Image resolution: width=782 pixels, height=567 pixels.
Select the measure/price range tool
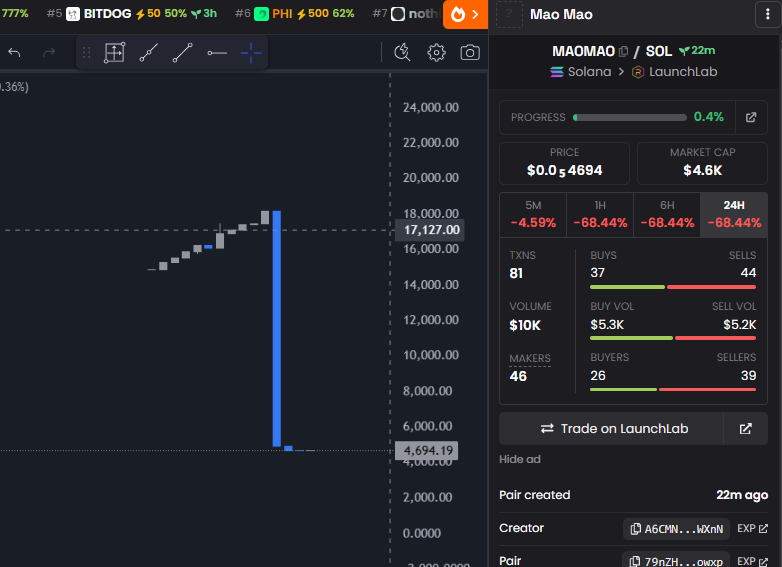(x=114, y=52)
